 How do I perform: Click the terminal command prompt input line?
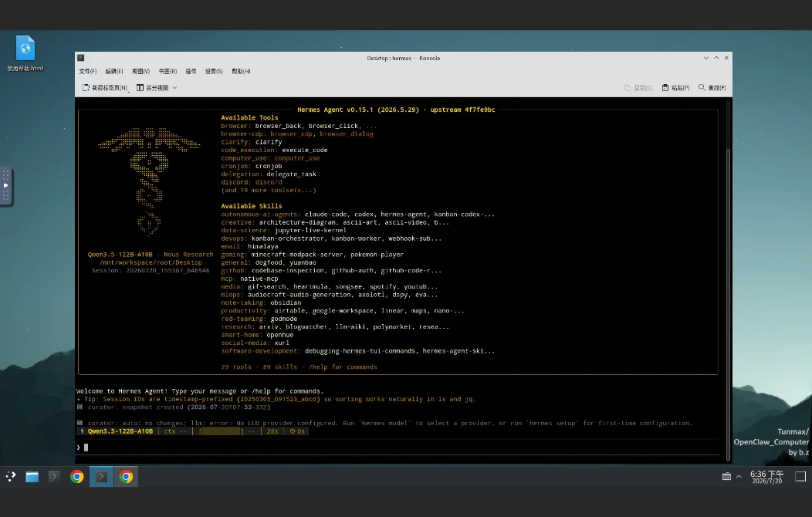(x=398, y=448)
